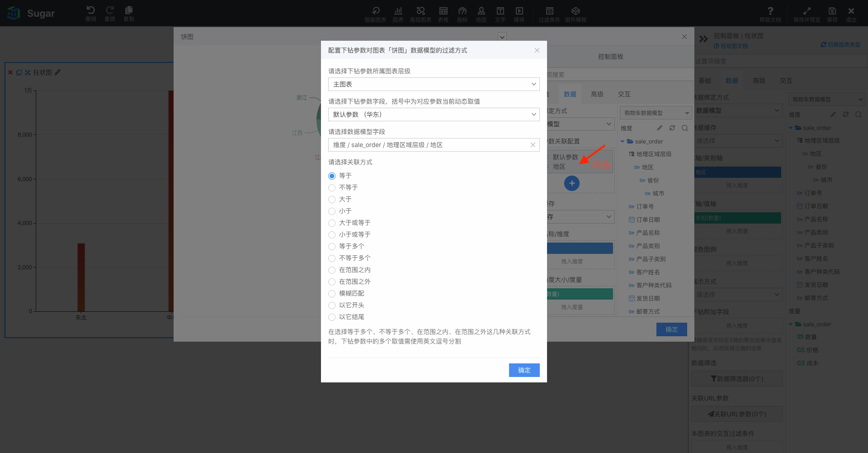The image size is (868, 453).
Task: Click the Sugar logo
Action: (x=31, y=13)
